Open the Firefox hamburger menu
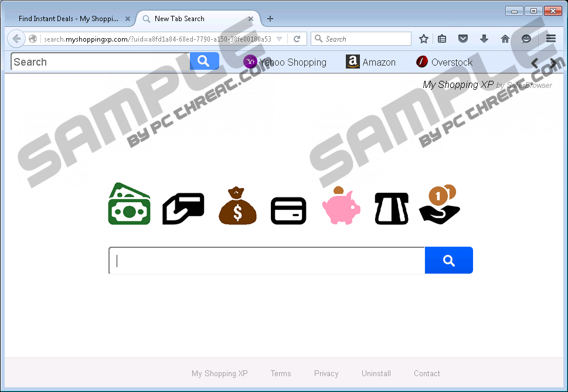568x392 pixels. (551, 39)
